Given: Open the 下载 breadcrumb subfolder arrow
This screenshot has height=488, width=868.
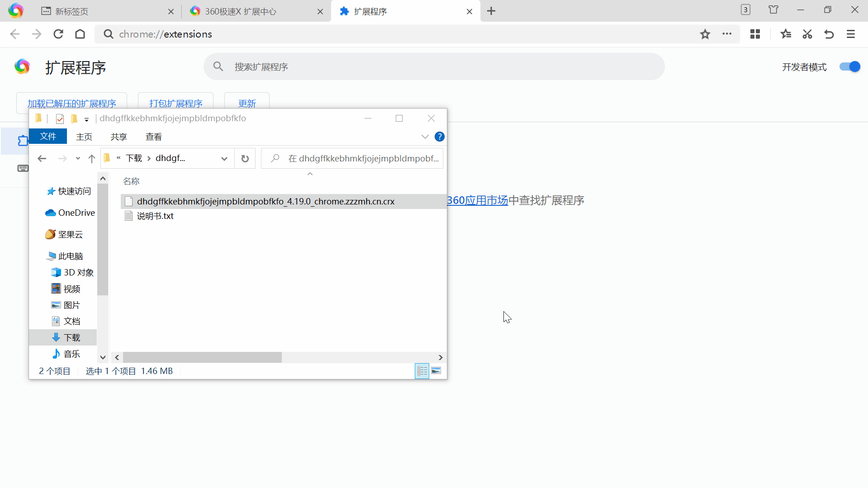Looking at the screenshot, I should pos(149,158).
